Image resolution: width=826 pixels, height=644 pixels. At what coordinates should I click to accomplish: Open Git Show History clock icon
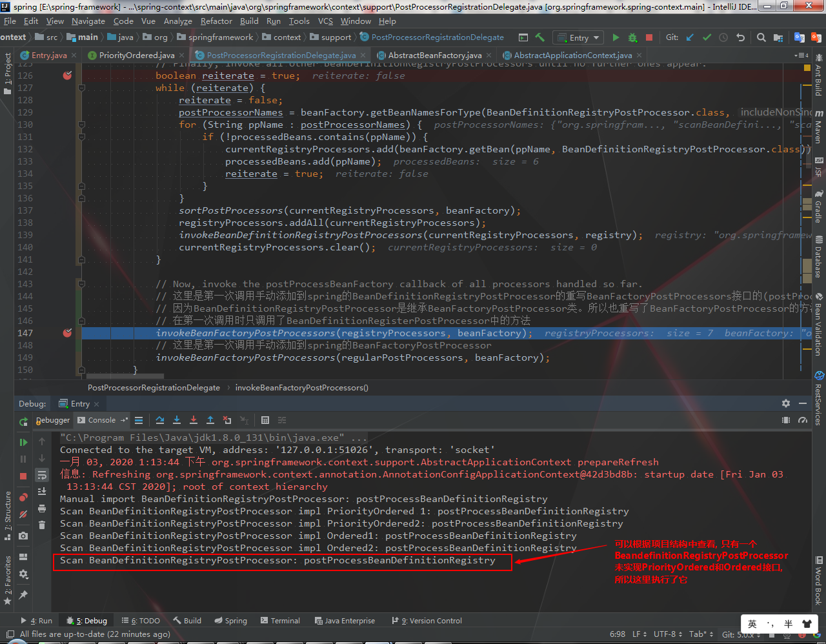pyautogui.click(x=723, y=37)
